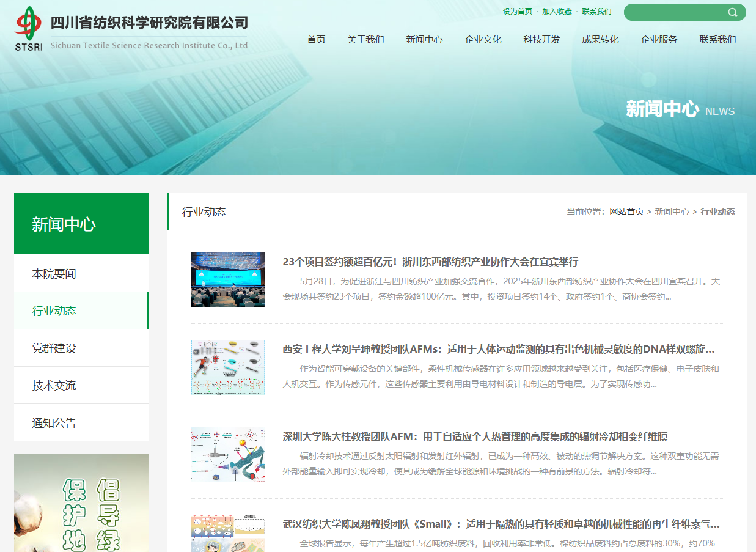
Task: Click the summary text starting 5月28日
Action: (501, 289)
